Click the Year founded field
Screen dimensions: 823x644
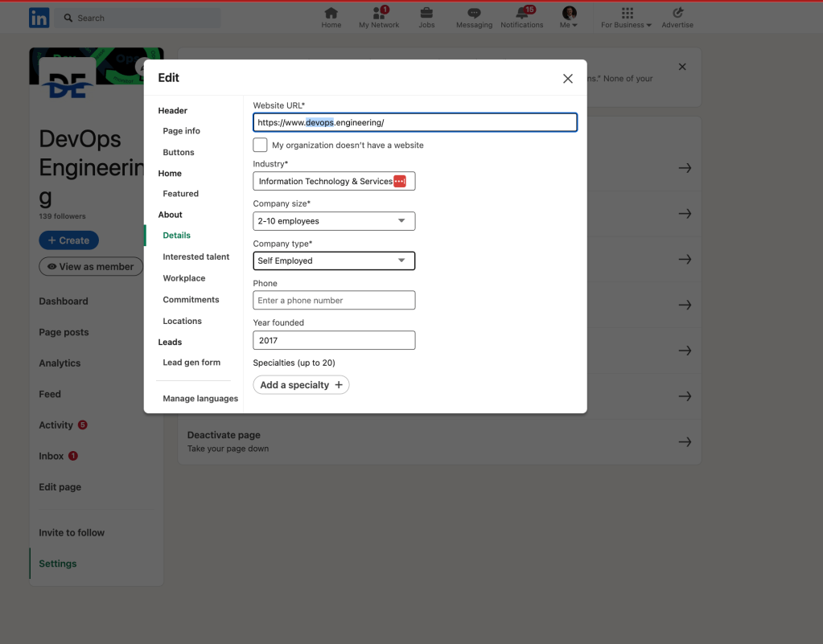pyautogui.click(x=334, y=340)
